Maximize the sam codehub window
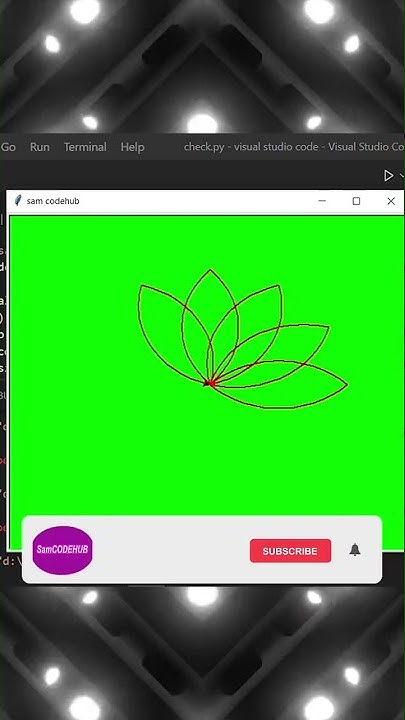This screenshot has width=405, height=720. click(356, 201)
